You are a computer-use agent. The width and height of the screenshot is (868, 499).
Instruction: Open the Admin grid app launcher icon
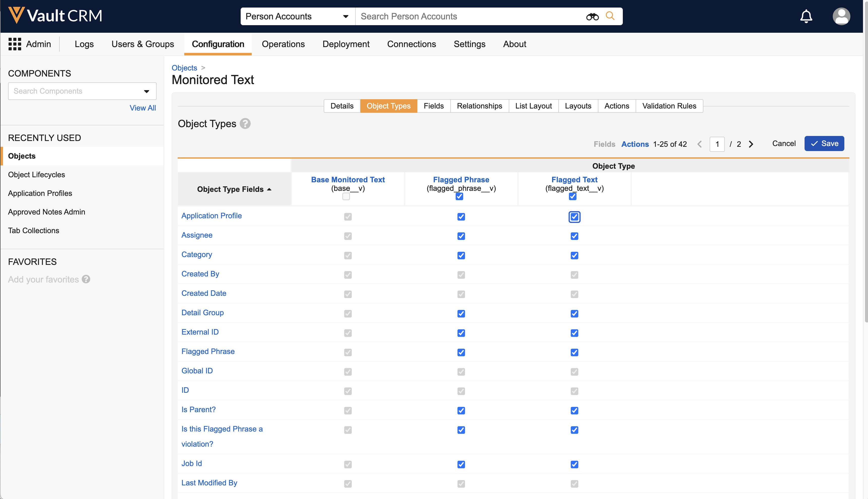(15, 44)
